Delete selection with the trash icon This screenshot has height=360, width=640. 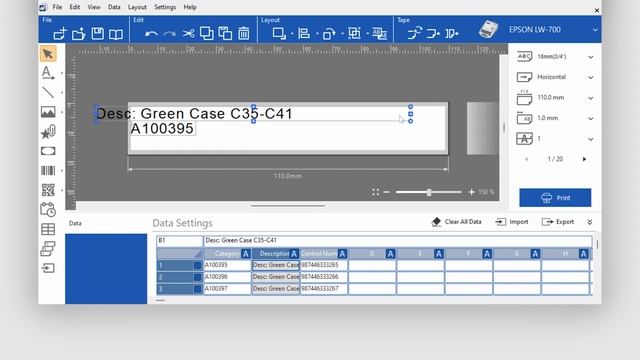coord(244,33)
